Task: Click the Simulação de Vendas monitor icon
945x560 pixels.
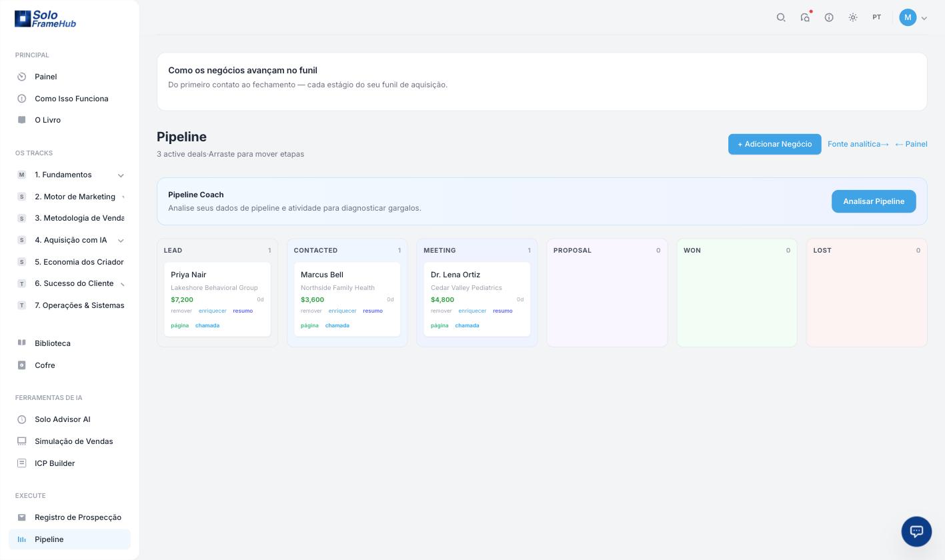Action: point(21,441)
